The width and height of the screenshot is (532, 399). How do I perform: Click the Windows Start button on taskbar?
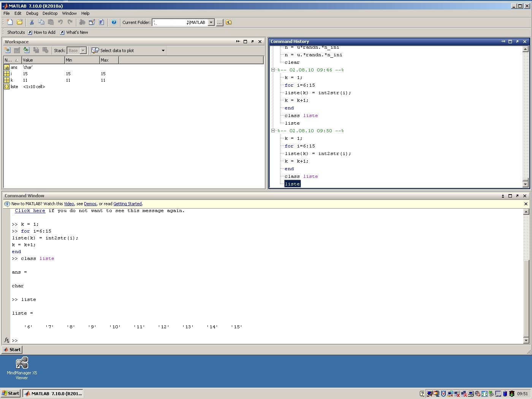coord(11,393)
